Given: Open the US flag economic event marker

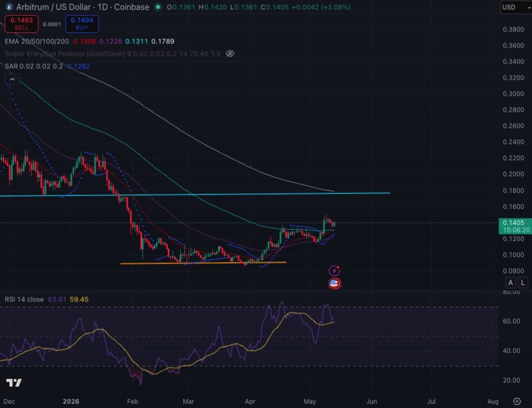Looking at the screenshot, I should [x=335, y=283].
